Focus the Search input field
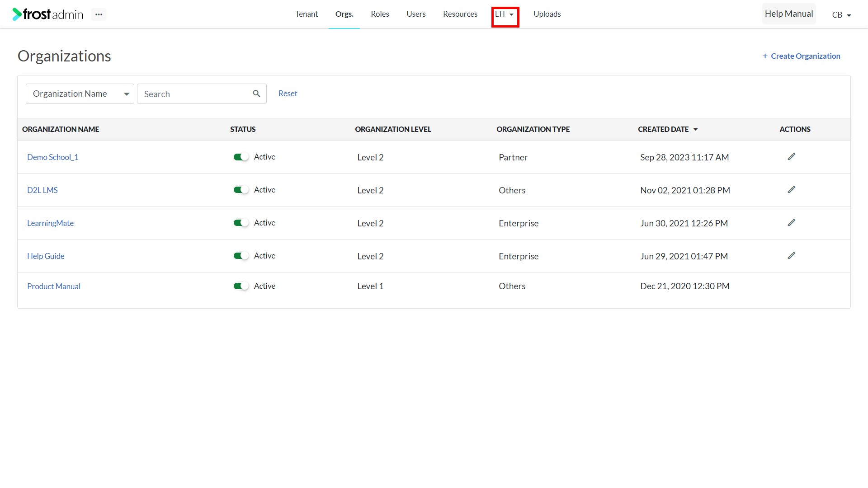Screen dimensions: 868x488 coord(202,94)
